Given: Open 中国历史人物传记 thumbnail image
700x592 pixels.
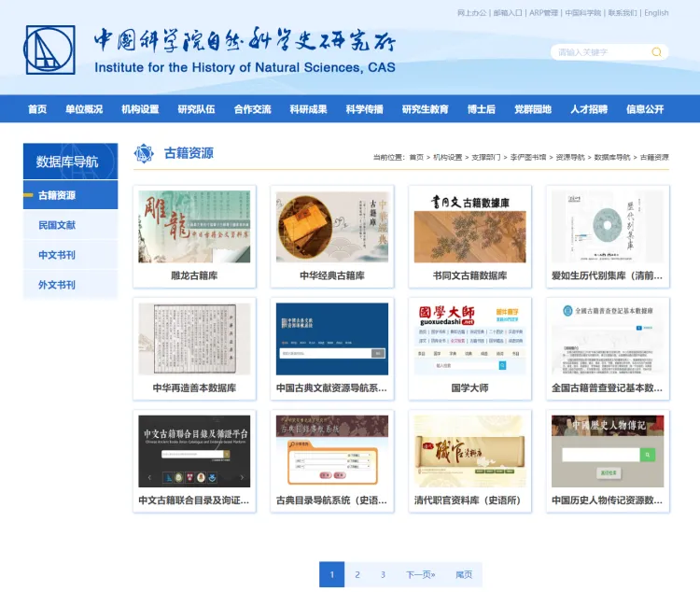Looking at the screenshot, I should coord(608,451).
